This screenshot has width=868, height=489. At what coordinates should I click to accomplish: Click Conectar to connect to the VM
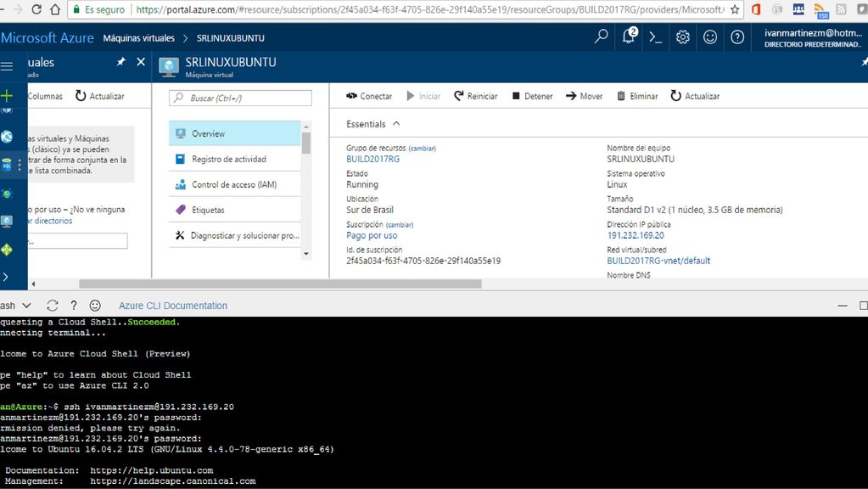(x=369, y=96)
